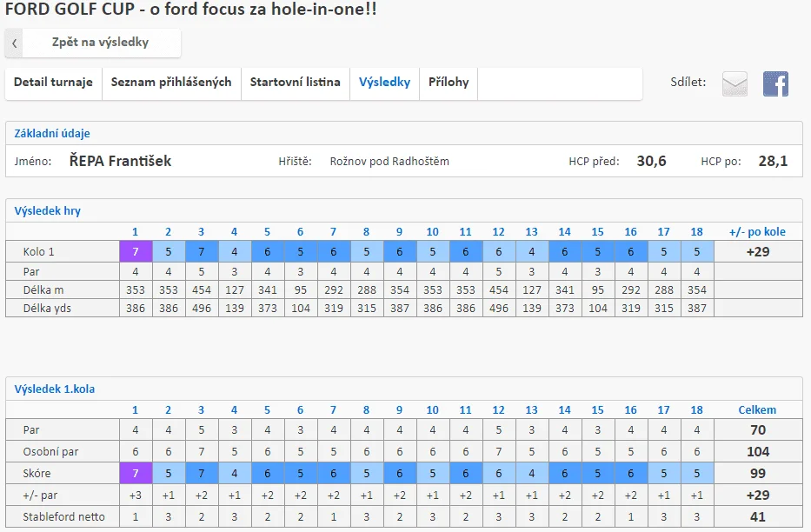The width and height of the screenshot is (811, 532).
Task: Click the Osobní par total 104
Action: pyautogui.click(x=758, y=452)
